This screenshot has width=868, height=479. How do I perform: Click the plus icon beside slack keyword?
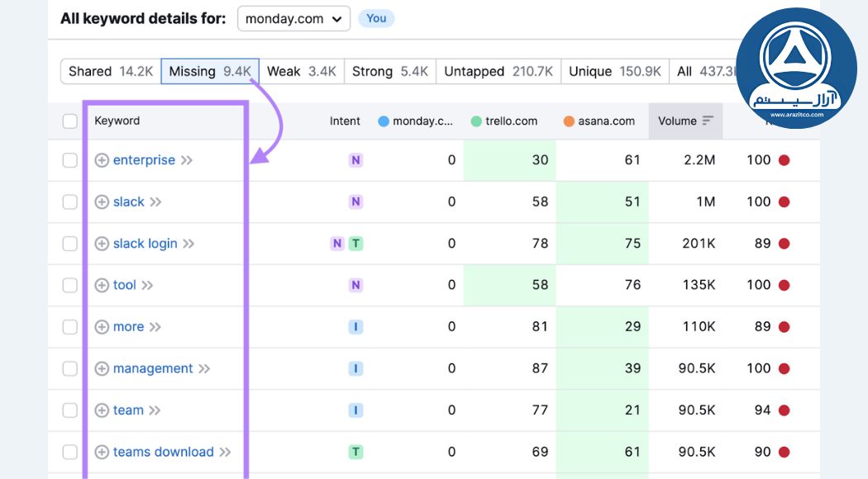coord(102,202)
